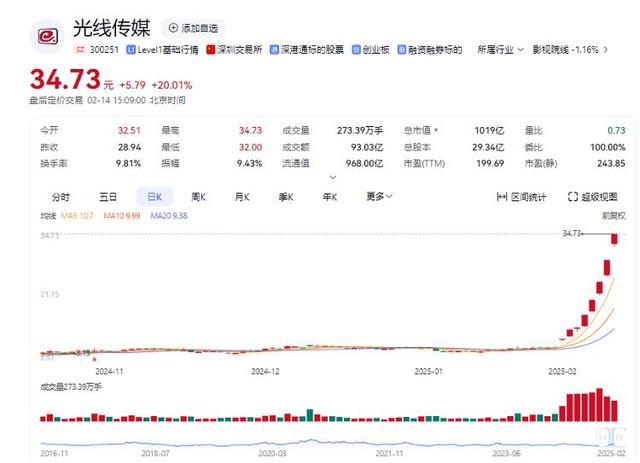Click the 243.85 static PE value

(611, 163)
